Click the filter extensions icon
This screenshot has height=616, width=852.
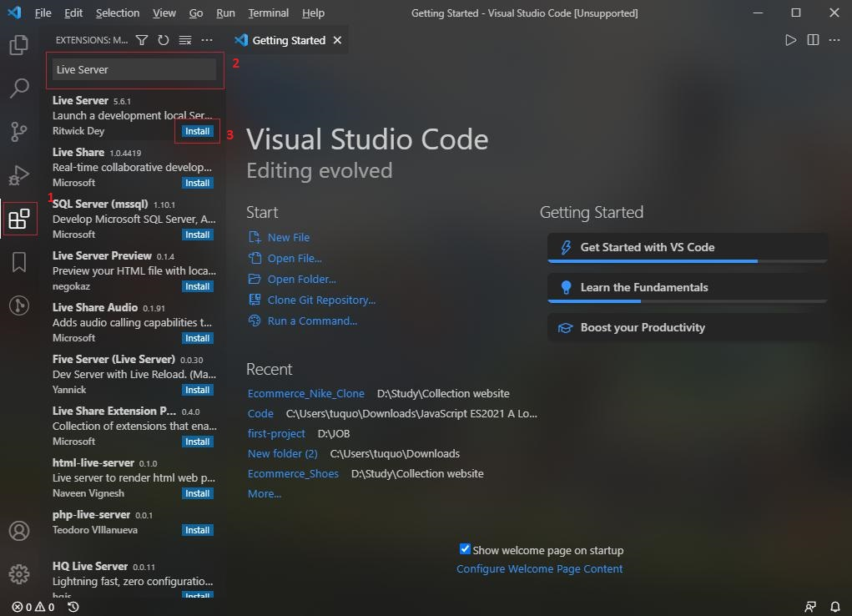click(142, 40)
